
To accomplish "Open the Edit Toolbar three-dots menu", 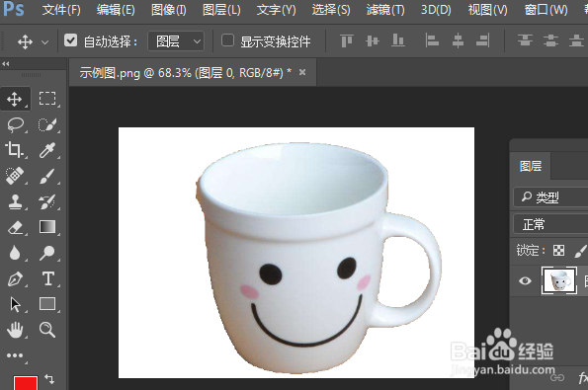I will pos(15,355).
